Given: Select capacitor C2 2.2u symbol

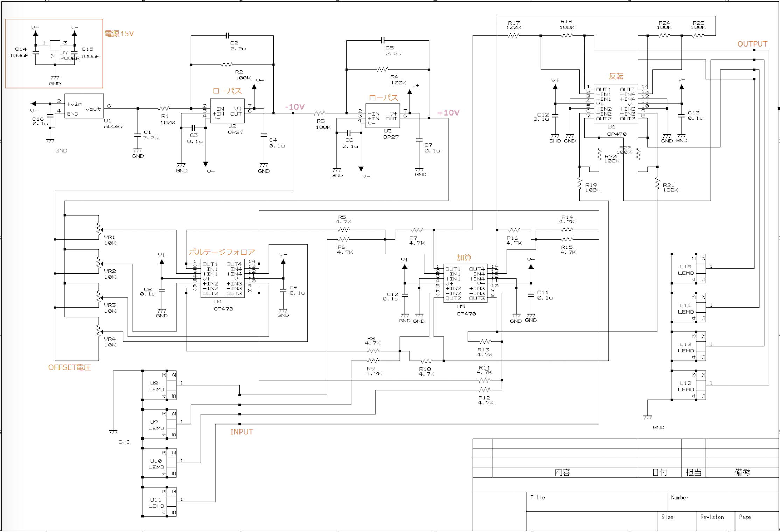Looking at the screenshot, I should tap(228, 36).
